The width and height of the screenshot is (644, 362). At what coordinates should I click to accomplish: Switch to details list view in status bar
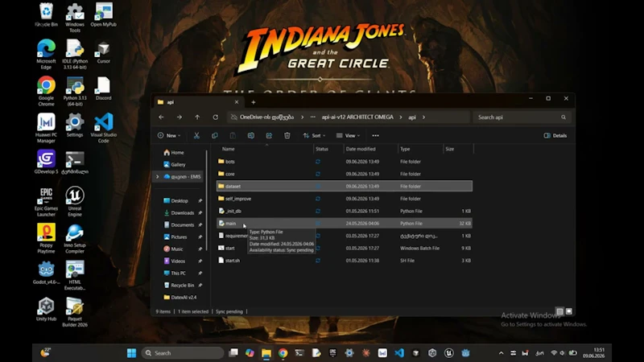(559, 311)
